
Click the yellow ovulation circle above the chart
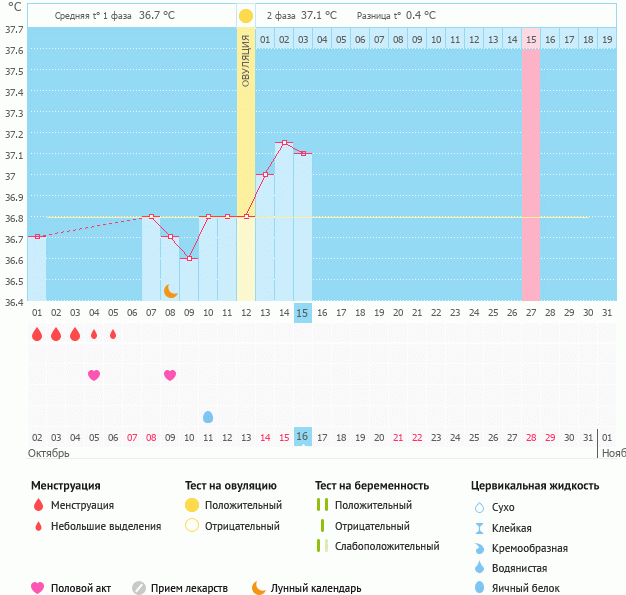click(246, 16)
